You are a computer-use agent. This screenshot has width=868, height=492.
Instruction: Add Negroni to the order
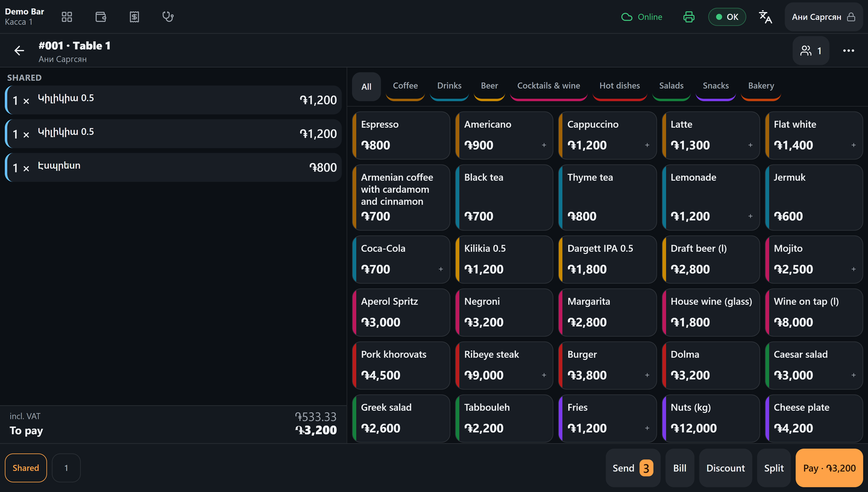tap(505, 313)
